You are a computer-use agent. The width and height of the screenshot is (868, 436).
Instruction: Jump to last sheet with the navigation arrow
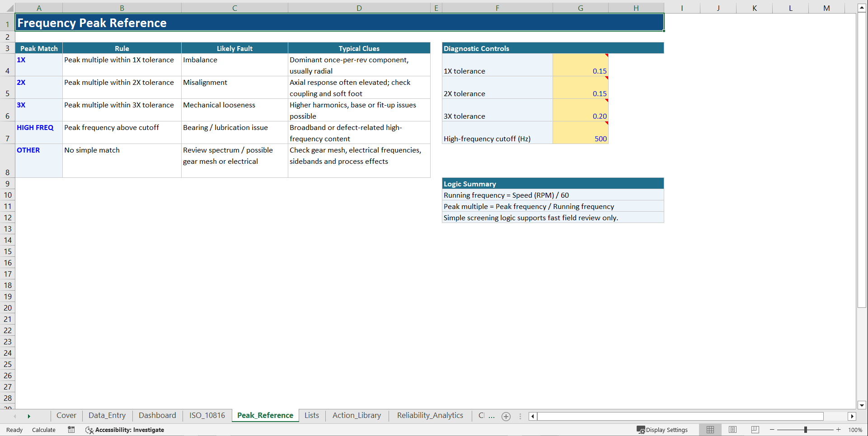pyautogui.click(x=29, y=416)
